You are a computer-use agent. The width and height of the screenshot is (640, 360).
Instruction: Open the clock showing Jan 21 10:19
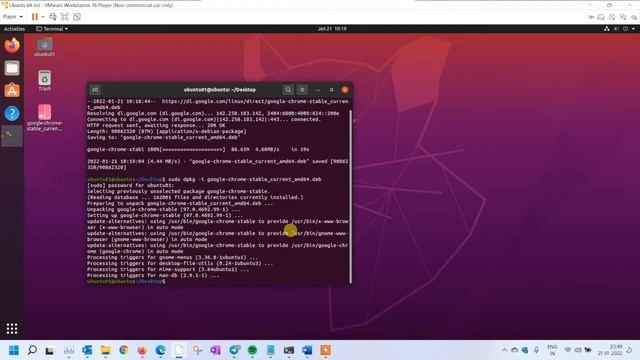(332, 29)
